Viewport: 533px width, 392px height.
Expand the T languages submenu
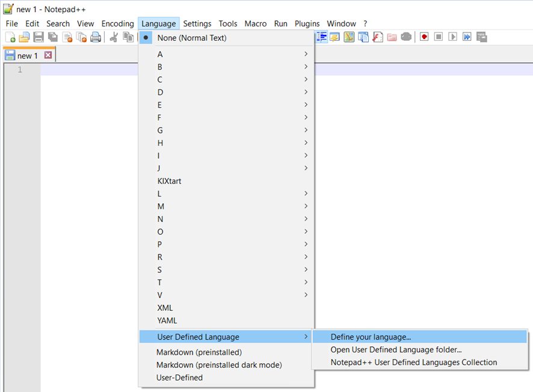tap(226, 283)
